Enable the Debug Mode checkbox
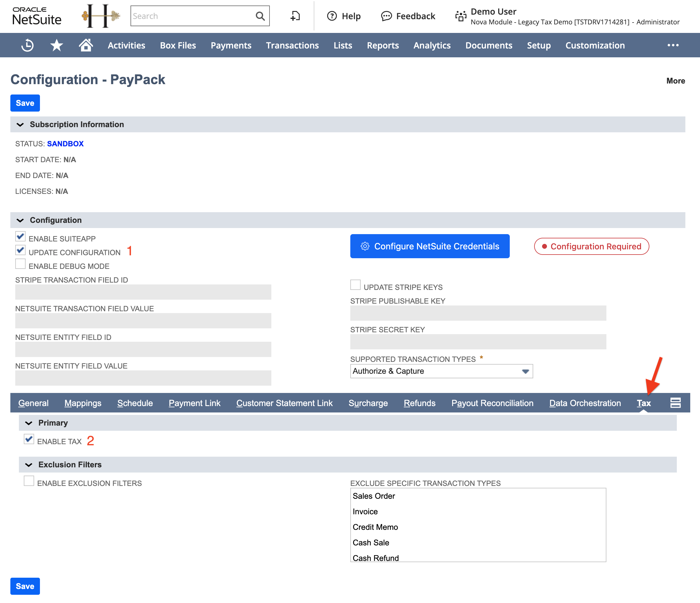 [x=20, y=264]
